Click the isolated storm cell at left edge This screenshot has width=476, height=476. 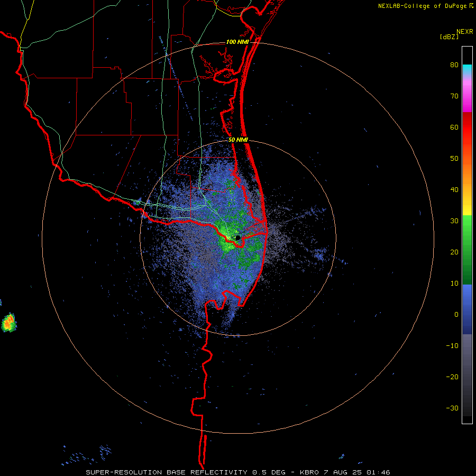(x=9, y=323)
